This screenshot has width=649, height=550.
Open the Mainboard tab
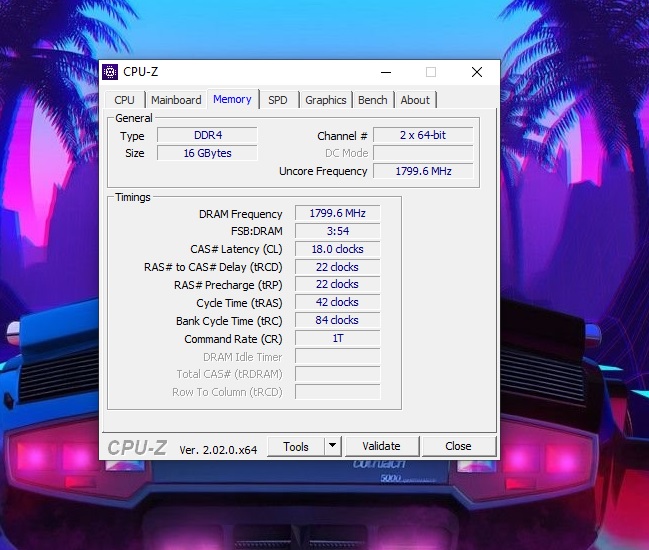[176, 100]
